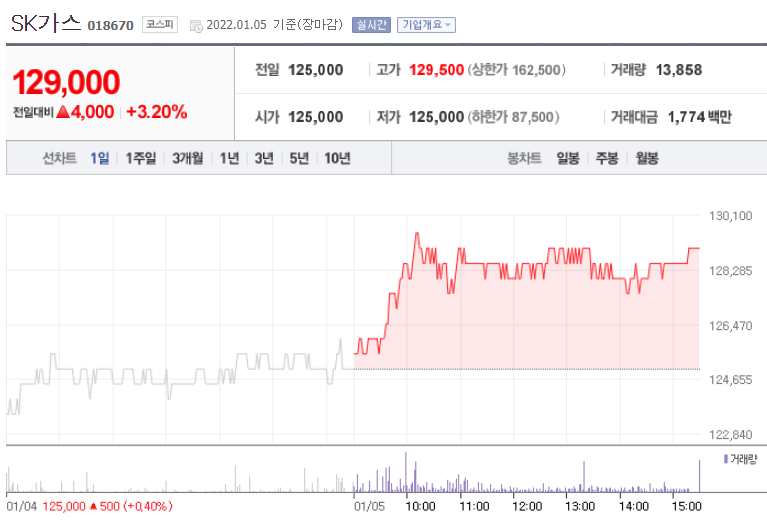Click the stock code 018670
This screenshot has width=767, height=524.
tap(111, 25)
